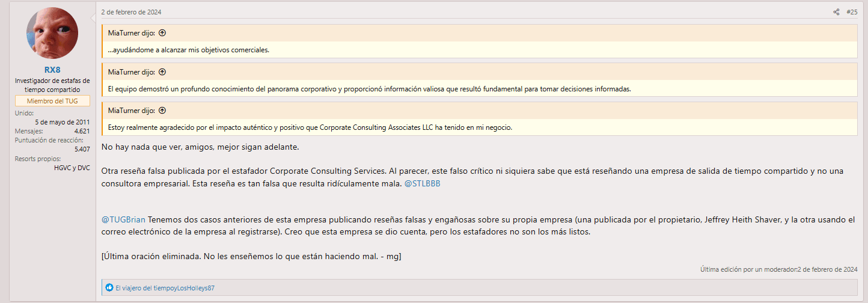Click "MiaTurner dijo:" header on third quote
The height and width of the screenshot is (303, 868).
(132, 111)
